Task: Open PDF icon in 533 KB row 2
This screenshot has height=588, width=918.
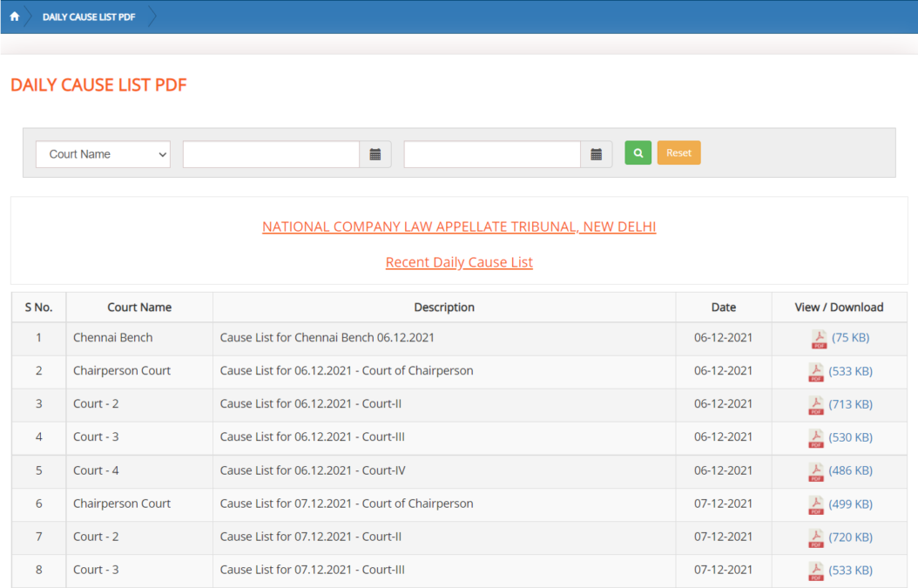Action: pyautogui.click(x=815, y=371)
